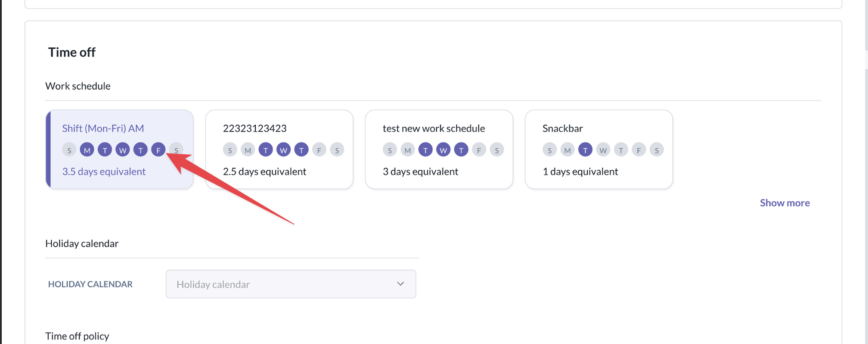Click Wednesday circle in 22323123423 schedule
Image resolution: width=868 pixels, height=344 pixels.
283,150
